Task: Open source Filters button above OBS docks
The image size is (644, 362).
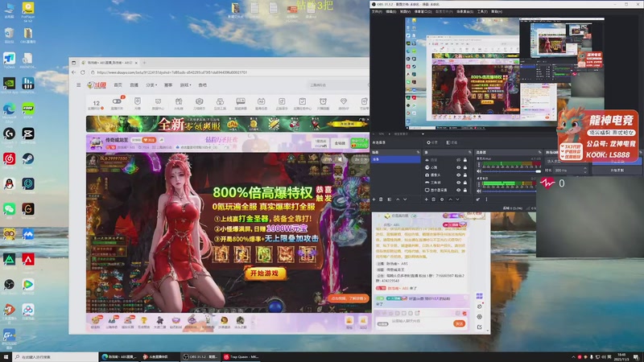Action: [452, 142]
